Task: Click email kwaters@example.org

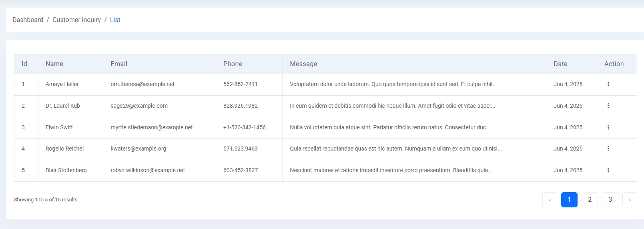Action: (x=138, y=149)
